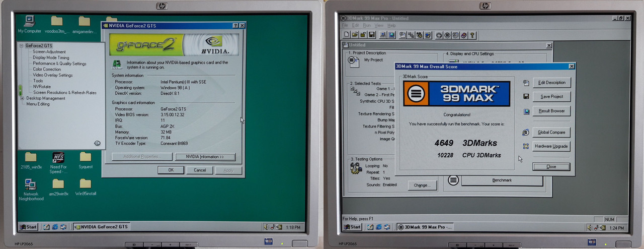
Task: Select Tools in the NVIDIA tree
Action: (38, 81)
